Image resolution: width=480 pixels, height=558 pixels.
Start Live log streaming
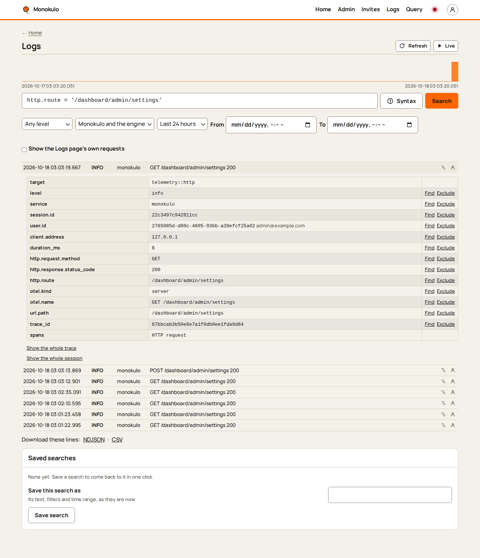point(445,46)
